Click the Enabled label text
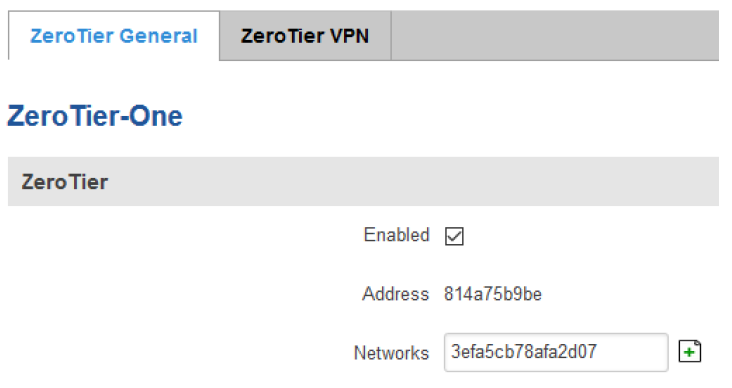 (396, 235)
